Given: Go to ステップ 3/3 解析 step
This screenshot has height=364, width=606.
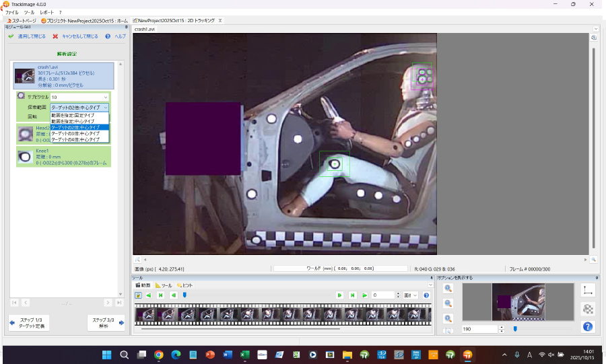Looking at the screenshot, I should 106,322.
